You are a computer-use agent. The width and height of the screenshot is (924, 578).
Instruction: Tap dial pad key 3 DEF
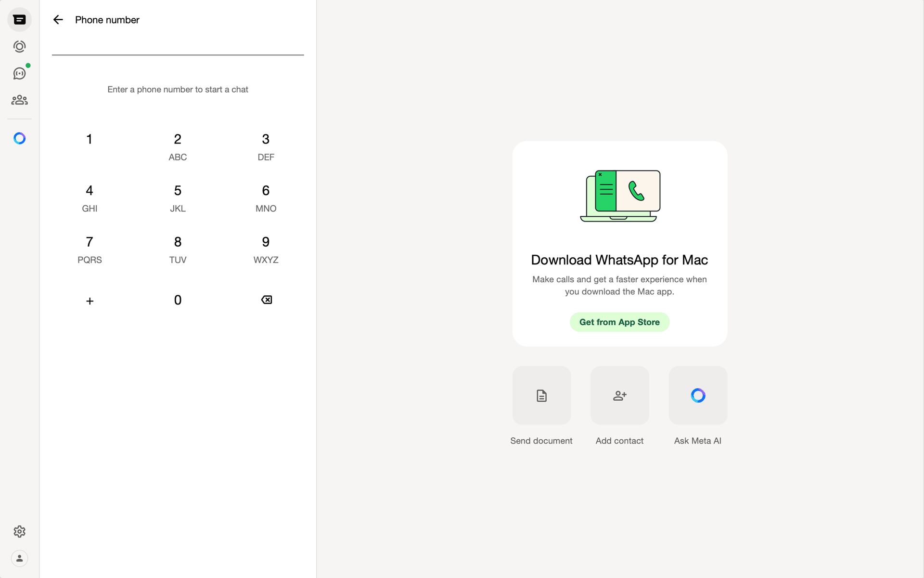[266, 147]
